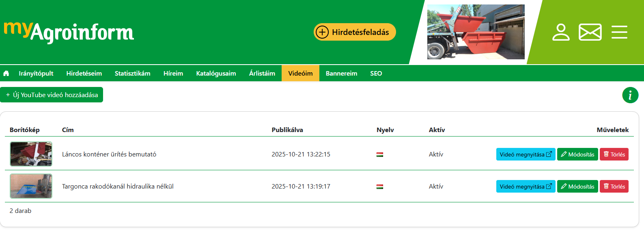Click Aktív status in Láncos konténer row
Viewport: 644px width, 230px height.
tap(436, 154)
